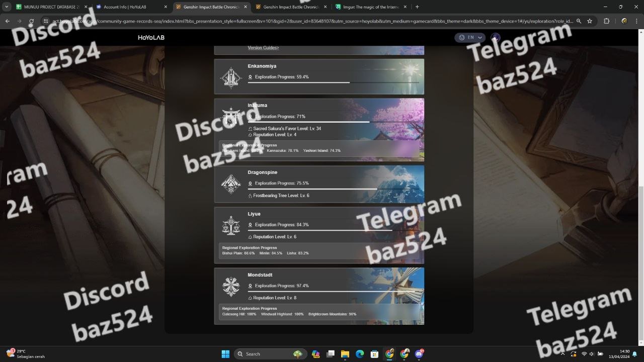Open Microsoft Store from the taskbar

[374, 354]
